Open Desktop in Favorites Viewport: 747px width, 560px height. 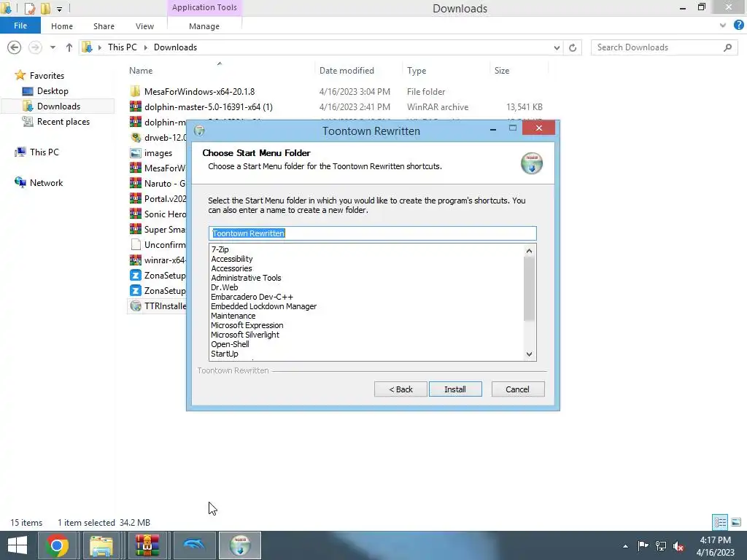(x=53, y=91)
